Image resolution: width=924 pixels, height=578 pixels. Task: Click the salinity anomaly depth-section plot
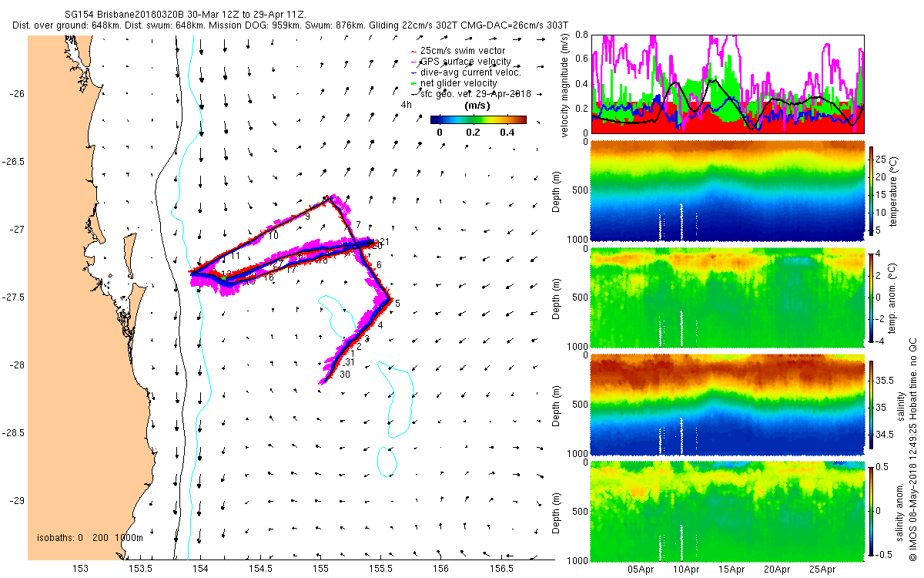[728, 512]
